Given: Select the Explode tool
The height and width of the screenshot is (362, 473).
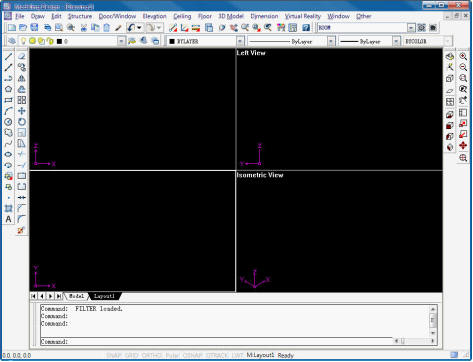Looking at the screenshot, I should 22,230.
